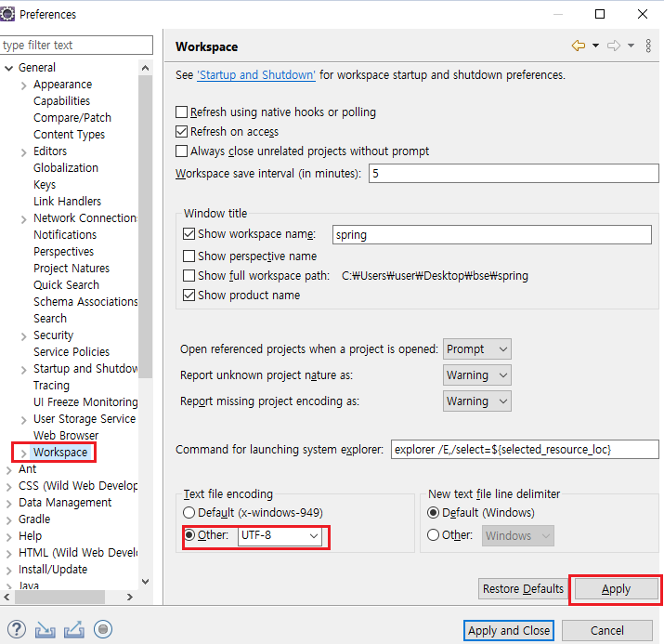This screenshot has width=664, height=644.
Task: Open the Perspectives preference page
Action: tap(63, 251)
